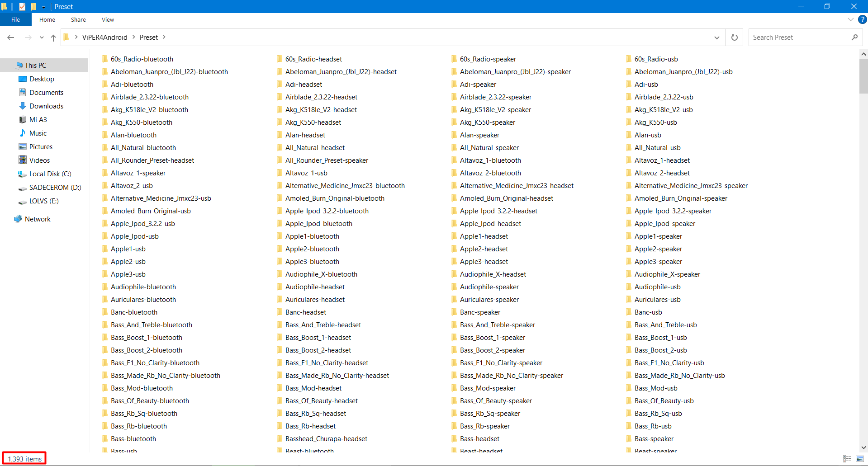Open LOLVS (E:) drive
Image resolution: width=868 pixels, height=466 pixels.
pyautogui.click(x=44, y=201)
